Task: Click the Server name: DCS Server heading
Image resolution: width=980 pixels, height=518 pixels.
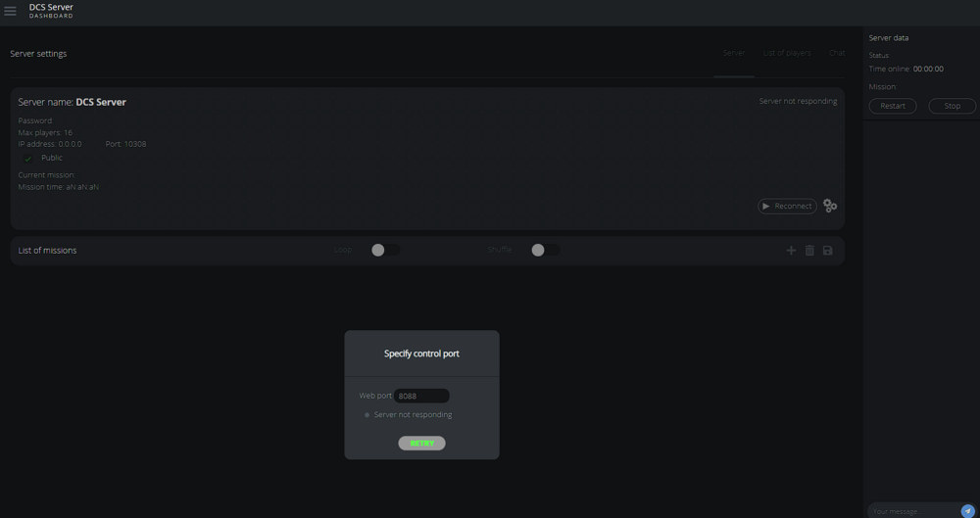Action: pyautogui.click(x=72, y=103)
